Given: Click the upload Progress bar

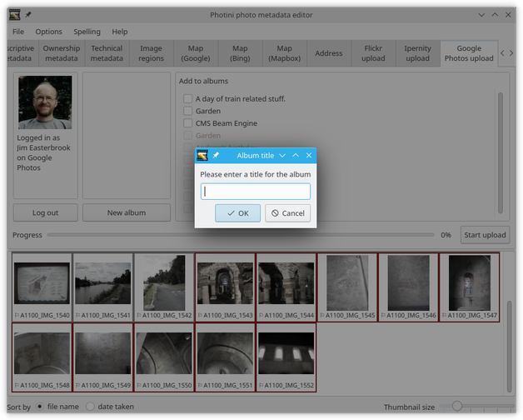Looking at the screenshot, I should pyautogui.click(x=241, y=235).
